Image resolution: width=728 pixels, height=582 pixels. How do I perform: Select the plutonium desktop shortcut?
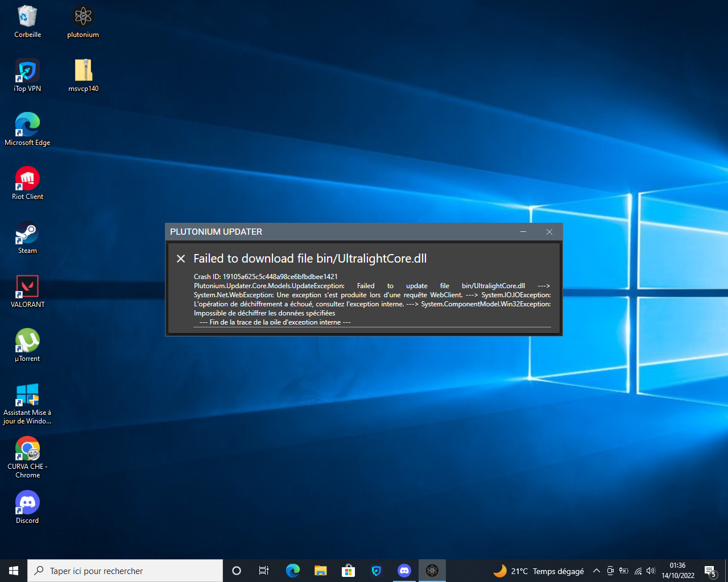point(83,22)
